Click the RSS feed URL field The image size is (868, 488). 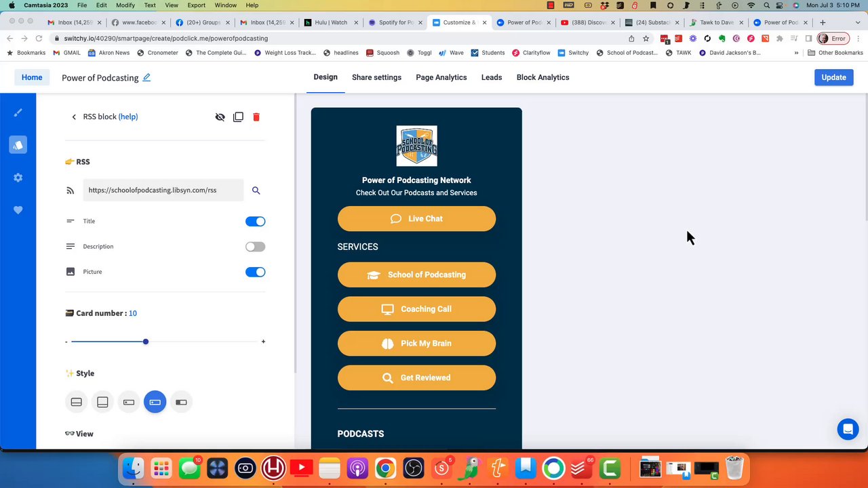[x=163, y=190]
